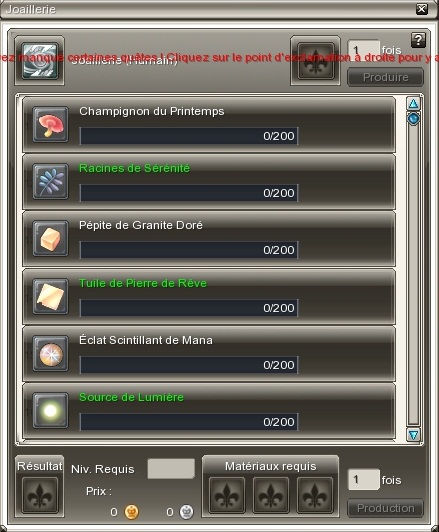Click the scrollbar up arrow

click(x=413, y=103)
